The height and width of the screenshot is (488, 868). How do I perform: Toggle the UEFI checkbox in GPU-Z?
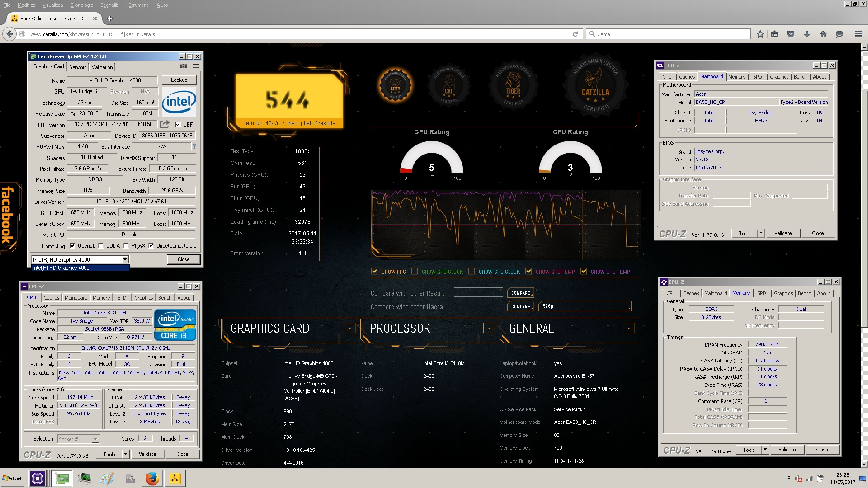[x=178, y=124]
